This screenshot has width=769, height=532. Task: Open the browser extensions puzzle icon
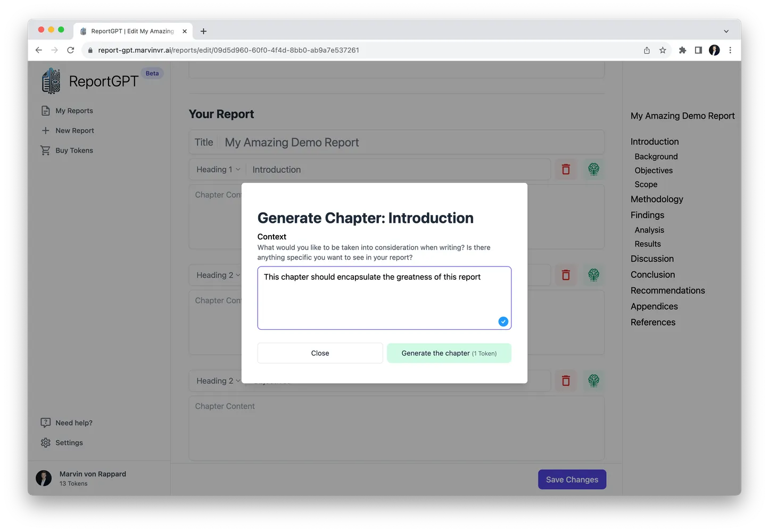click(682, 50)
